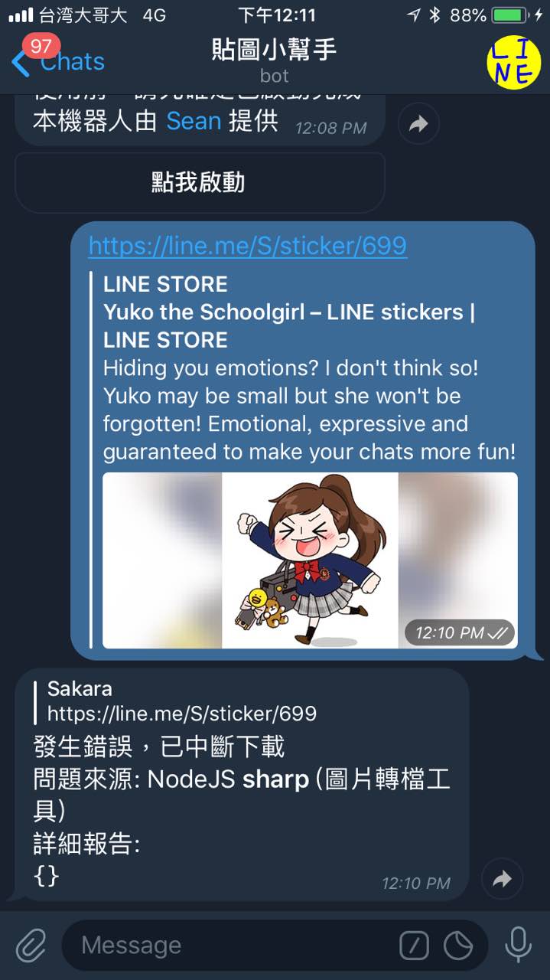Viewport: 550px width, 980px height.
Task: Go back to Chats list
Action: (x=72, y=62)
